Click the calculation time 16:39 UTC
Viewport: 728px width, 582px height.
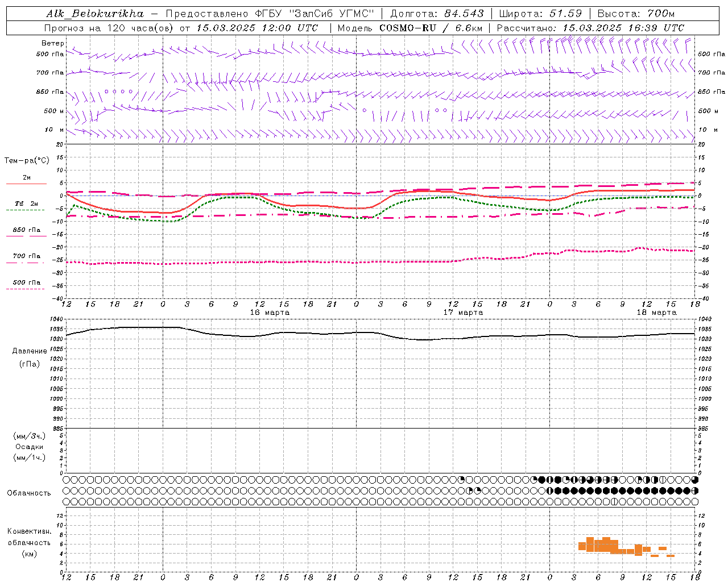(x=656, y=28)
